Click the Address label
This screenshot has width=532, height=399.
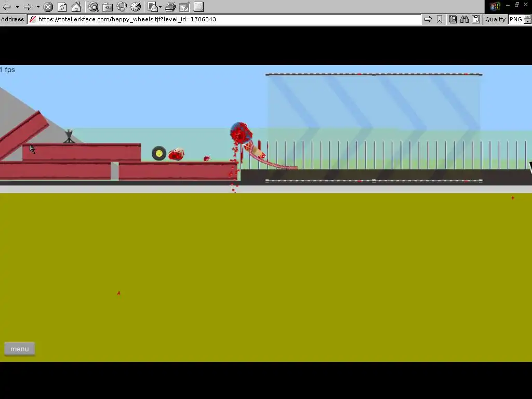(12, 19)
